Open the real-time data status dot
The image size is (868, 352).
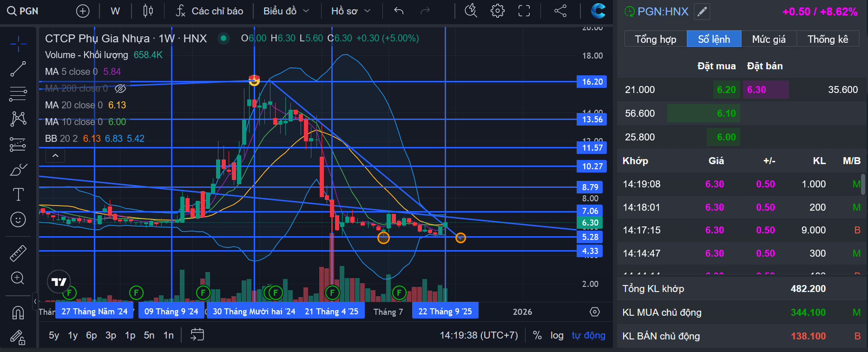pos(224,38)
